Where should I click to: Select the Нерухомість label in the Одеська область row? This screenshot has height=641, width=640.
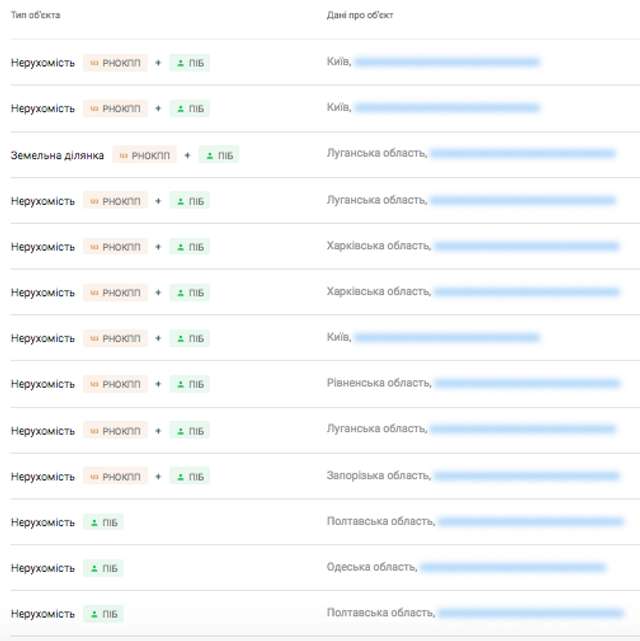pyautogui.click(x=43, y=568)
